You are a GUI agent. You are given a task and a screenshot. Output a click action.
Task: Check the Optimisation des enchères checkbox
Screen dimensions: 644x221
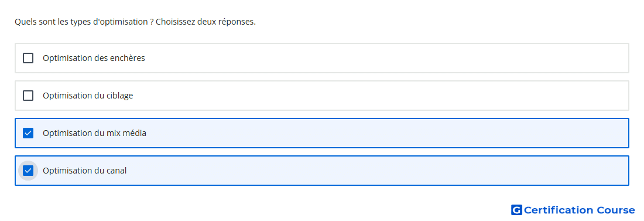coord(28,58)
